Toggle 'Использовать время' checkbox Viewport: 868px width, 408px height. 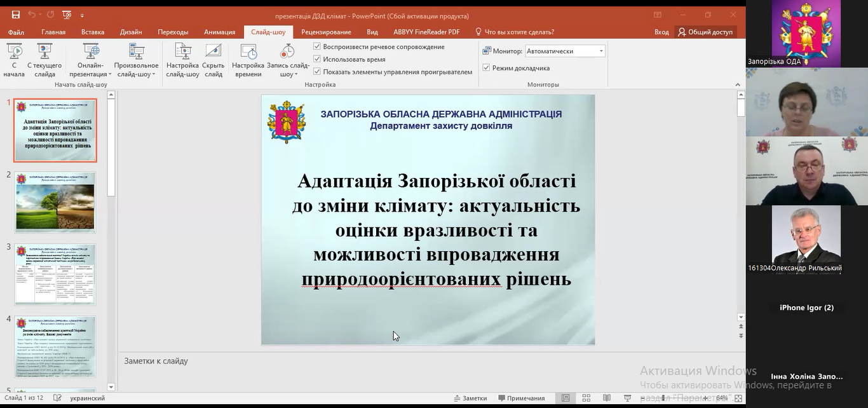317,59
